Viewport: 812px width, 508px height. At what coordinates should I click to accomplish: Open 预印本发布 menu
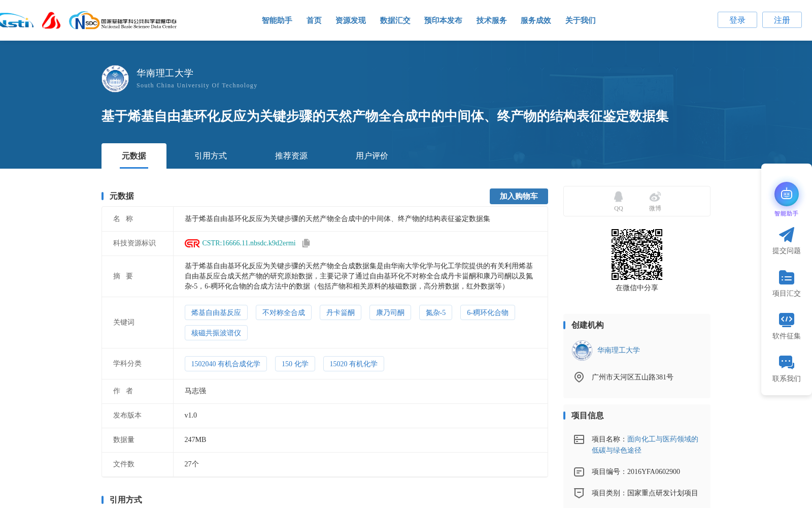tap(443, 20)
